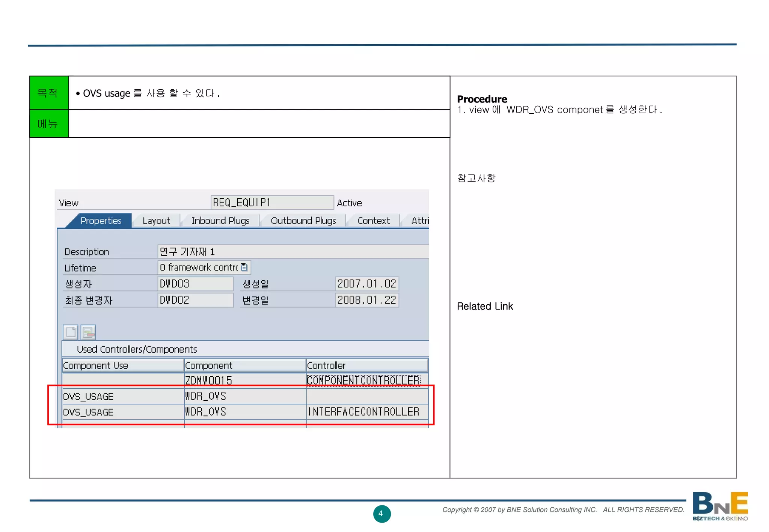This screenshot has width=769, height=532.
Task: Click the Procedure heading
Action: (x=482, y=99)
